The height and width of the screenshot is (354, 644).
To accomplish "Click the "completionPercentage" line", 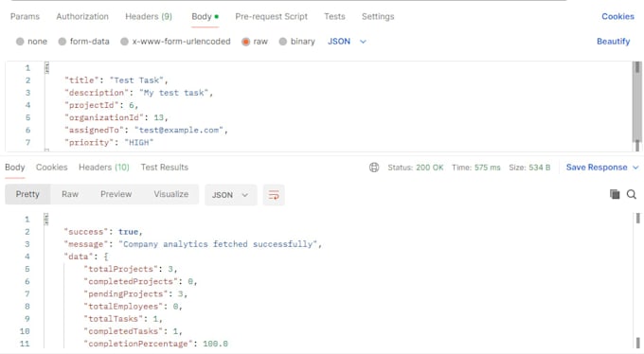I will click(155, 344).
